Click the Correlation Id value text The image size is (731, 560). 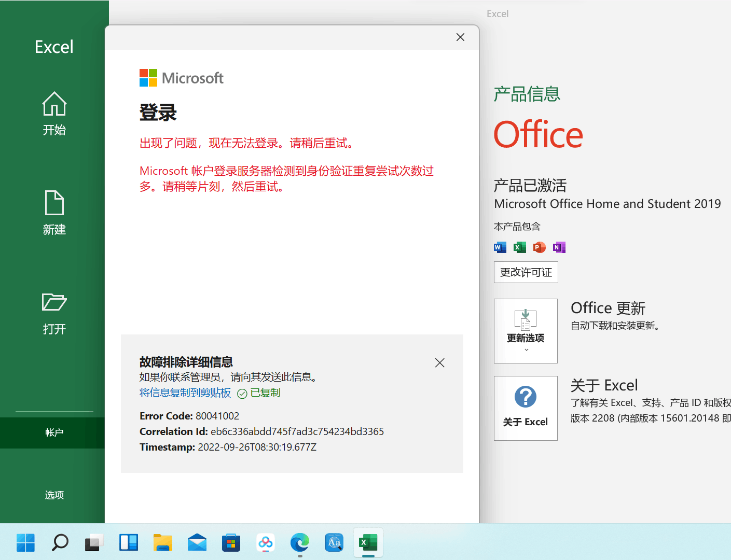click(297, 431)
